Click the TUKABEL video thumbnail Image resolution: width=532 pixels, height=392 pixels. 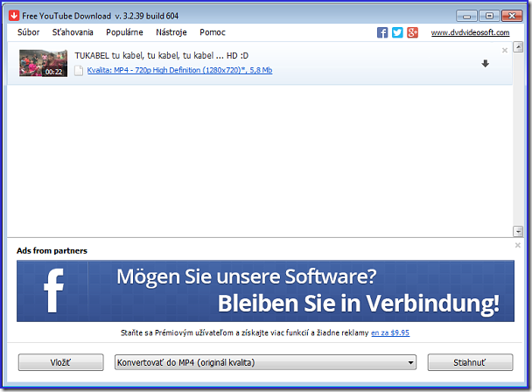pos(43,63)
